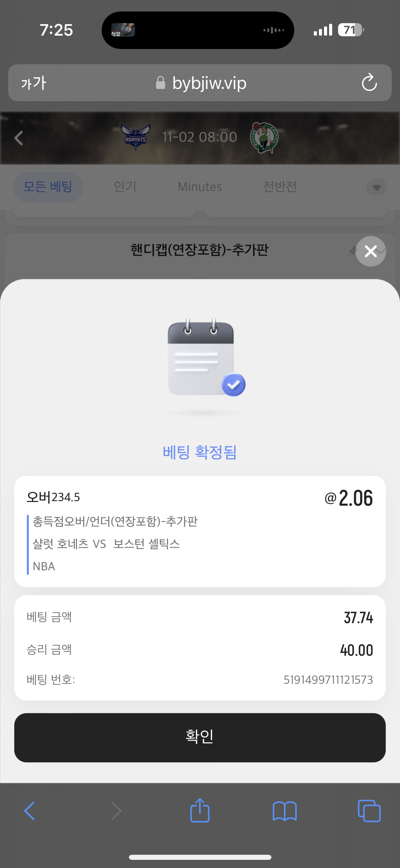This screenshot has width=400, height=868.
Task: Expand the bet category dropdown arrow
Action: pos(376,187)
